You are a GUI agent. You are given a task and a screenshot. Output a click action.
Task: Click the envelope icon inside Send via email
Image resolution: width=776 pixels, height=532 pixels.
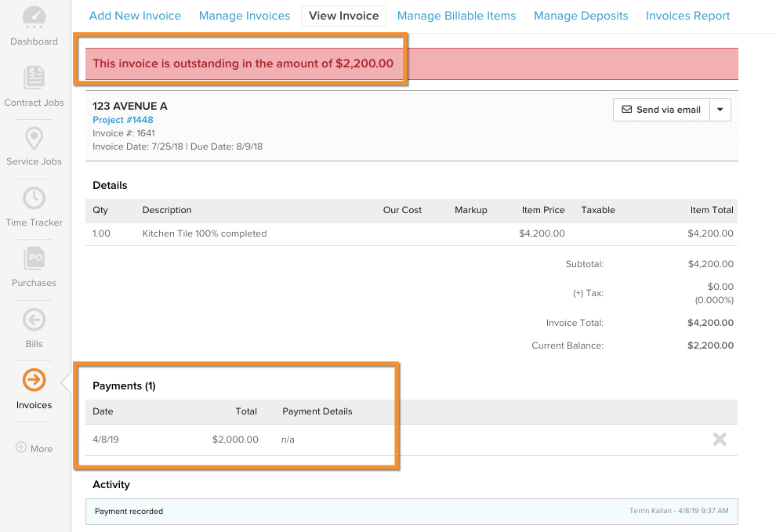click(629, 110)
